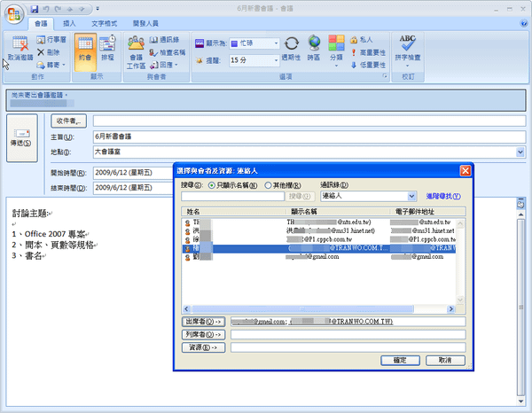Sort by 顯示名稱 display name header
The height and width of the screenshot is (413, 532).
click(x=339, y=212)
